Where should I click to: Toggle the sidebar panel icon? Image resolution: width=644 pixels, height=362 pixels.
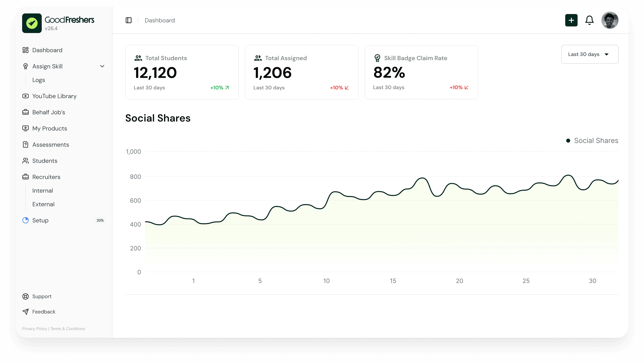coord(129,20)
